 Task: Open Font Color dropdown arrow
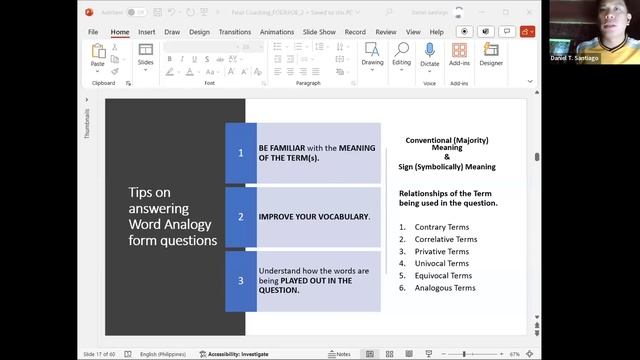tap(198, 72)
